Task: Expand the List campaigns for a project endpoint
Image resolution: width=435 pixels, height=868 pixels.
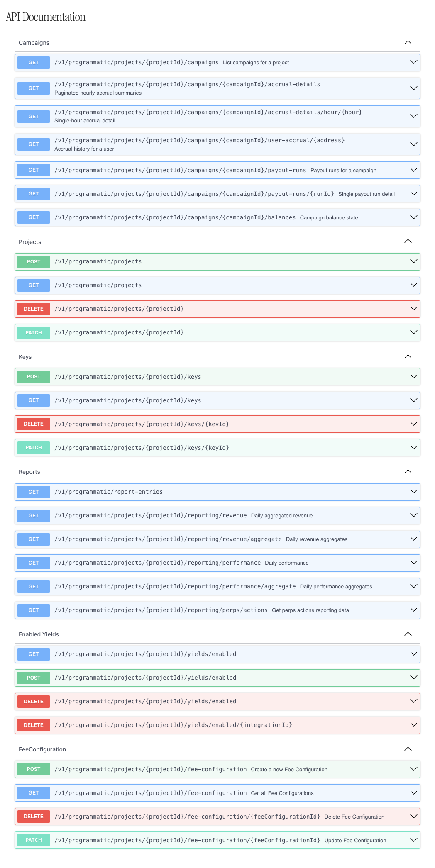Action: (414, 62)
